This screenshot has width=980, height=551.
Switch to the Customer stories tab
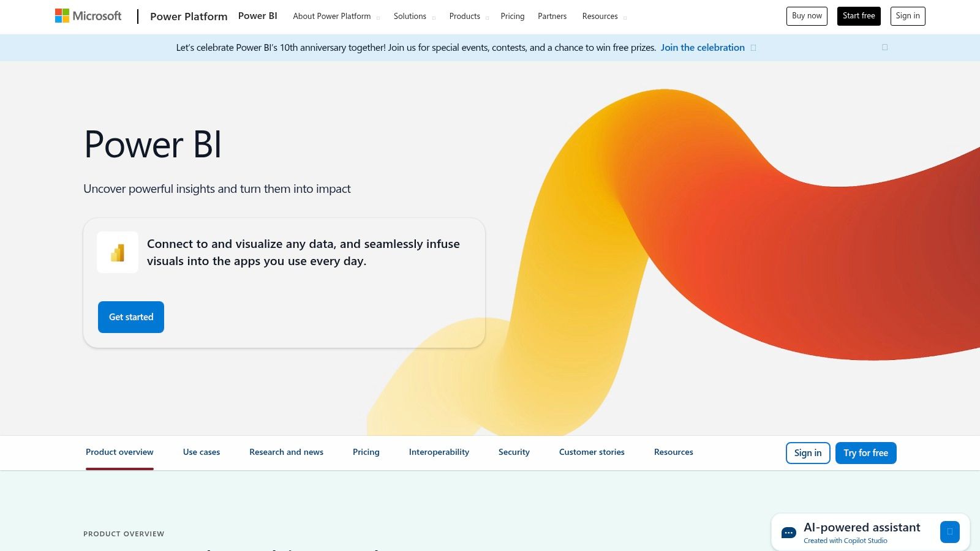[591, 452]
